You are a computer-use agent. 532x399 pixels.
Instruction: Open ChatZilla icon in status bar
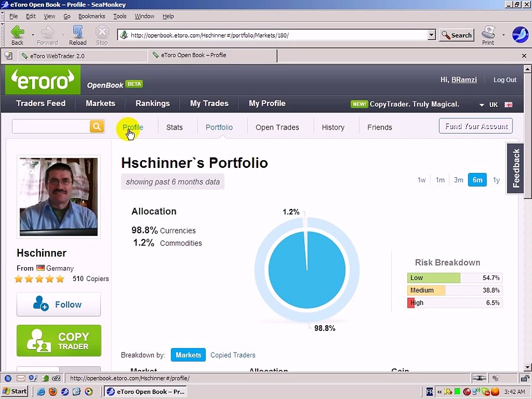[56, 378]
